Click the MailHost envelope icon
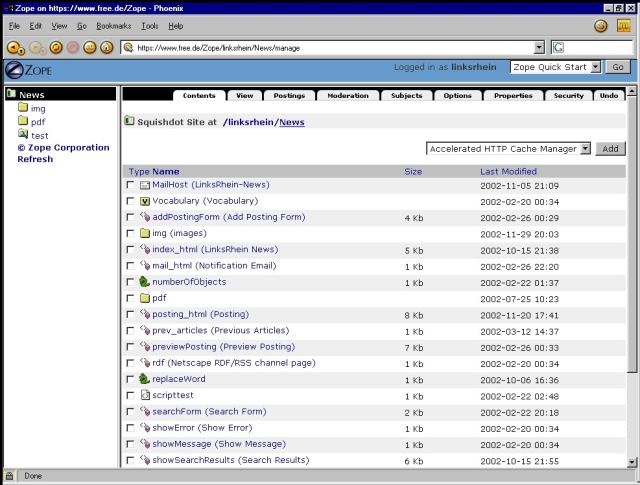 click(145, 185)
